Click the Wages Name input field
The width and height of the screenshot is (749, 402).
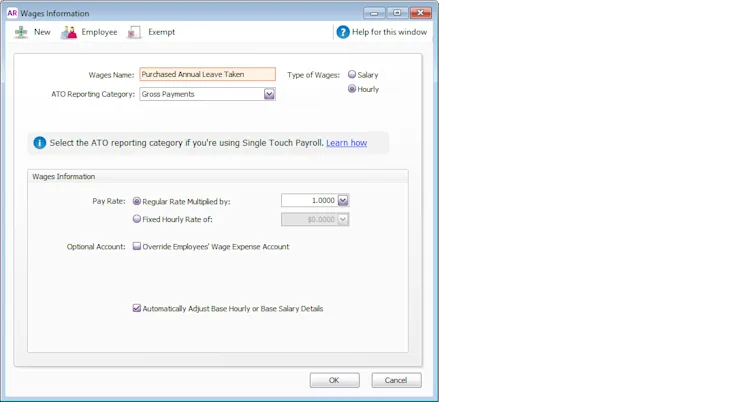pos(207,74)
